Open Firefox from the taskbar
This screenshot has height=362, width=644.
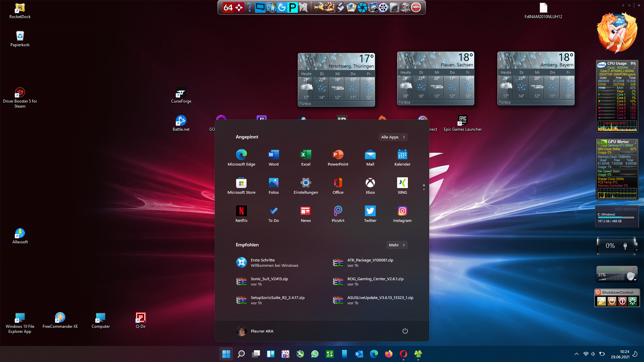388,354
